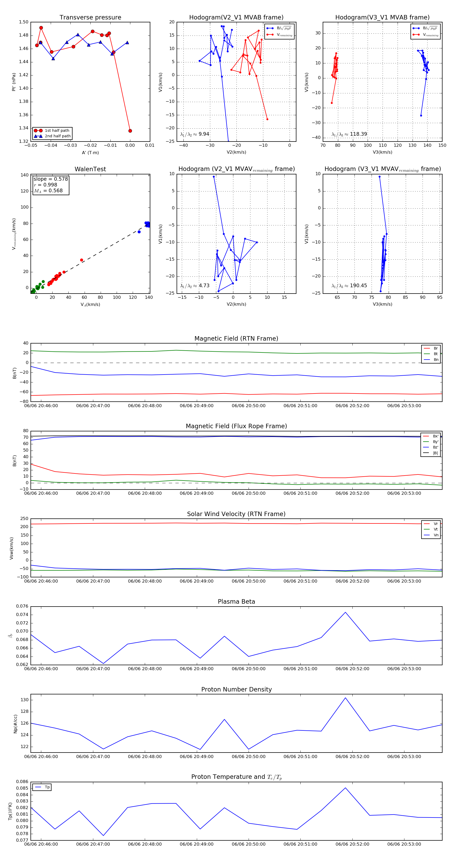This screenshot has height=868, width=473.
Task: Click the '2nd half path' legend entry
Action: pos(52,136)
